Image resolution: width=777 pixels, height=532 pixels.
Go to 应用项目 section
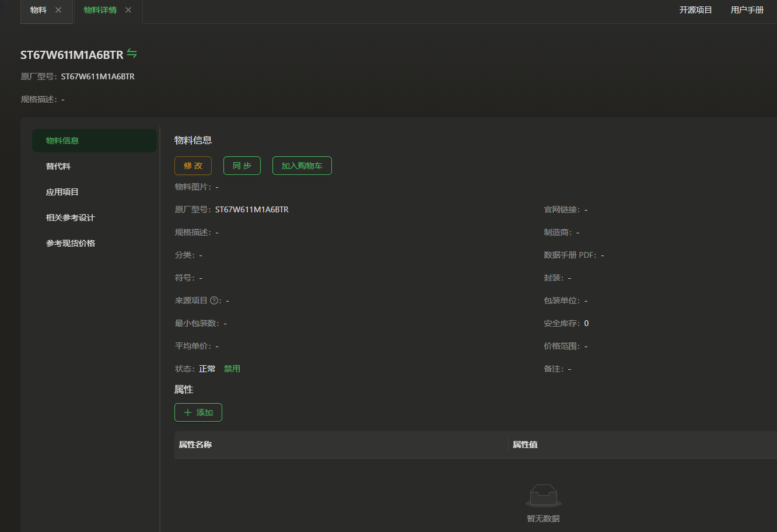click(x=62, y=192)
